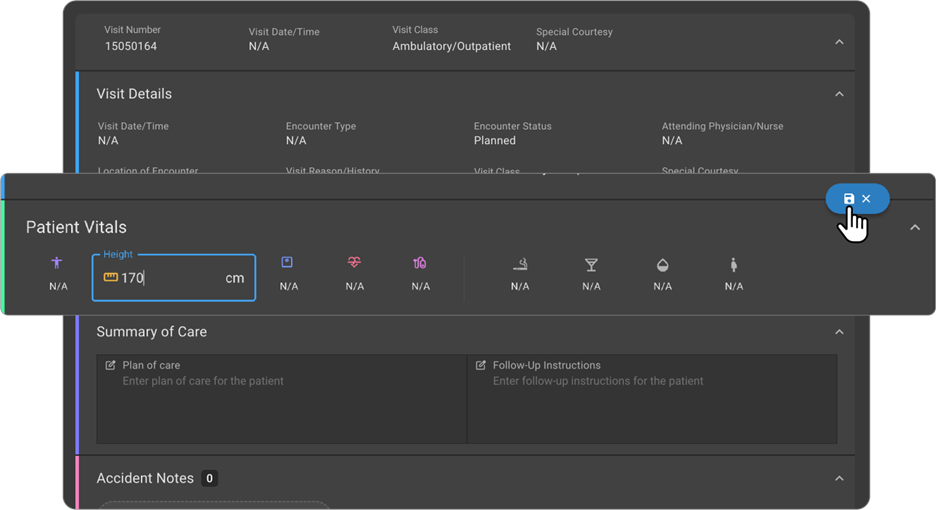Collapse the Patient Vitals section
Screen dimensions: 936x510
coord(914,228)
